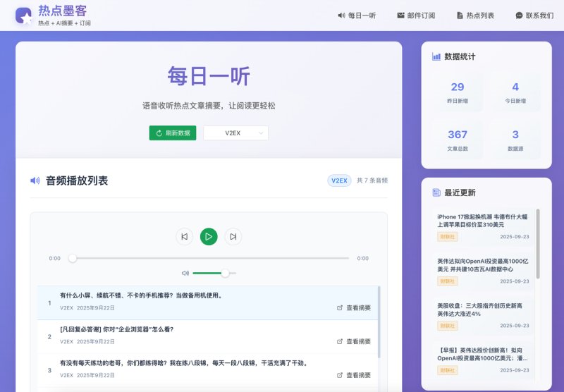Play the audio with the green play button
Image resolution: width=564 pixels, height=392 pixels.
coord(209,237)
